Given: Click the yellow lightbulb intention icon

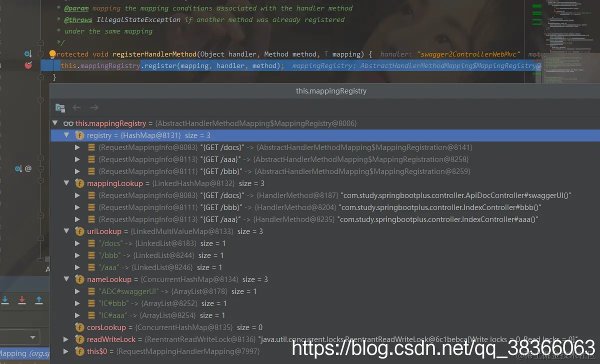Looking at the screenshot, I should pyautogui.click(x=52, y=54).
